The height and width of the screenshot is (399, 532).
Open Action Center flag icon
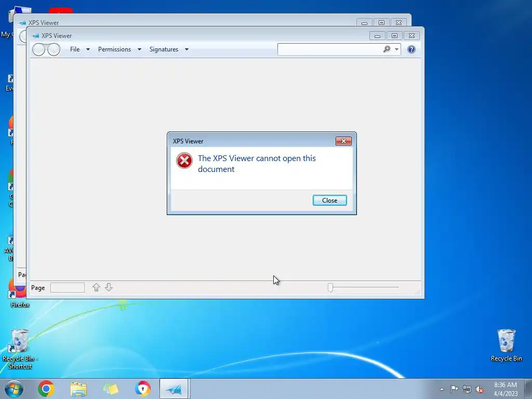454,389
